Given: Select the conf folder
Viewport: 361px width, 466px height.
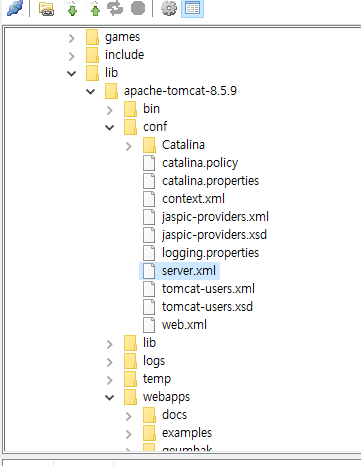Looking at the screenshot, I should (x=155, y=127).
